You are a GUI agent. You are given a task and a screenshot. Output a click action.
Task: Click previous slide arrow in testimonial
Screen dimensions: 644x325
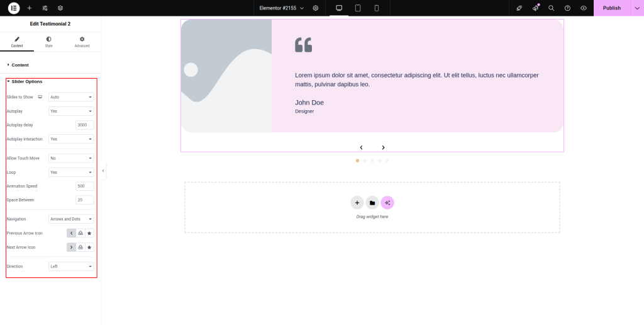pyautogui.click(x=362, y=147)
